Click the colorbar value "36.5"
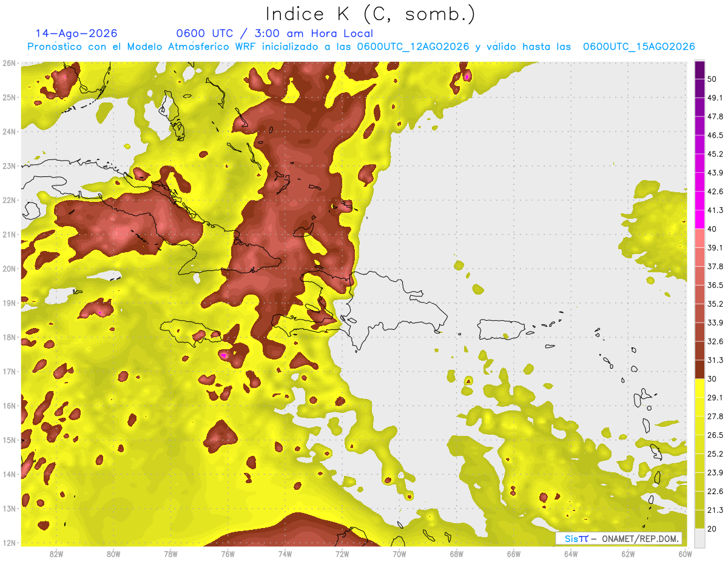The image size is (728, 562). (x=715, y=285)
